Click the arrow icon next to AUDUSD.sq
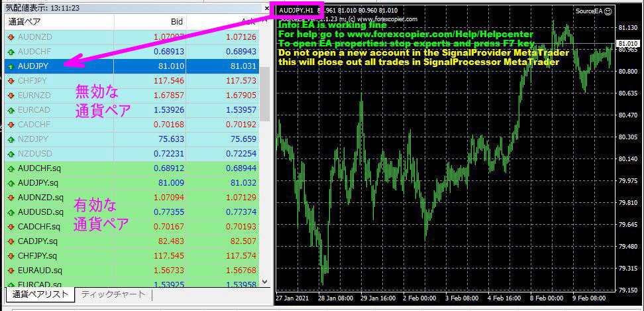Image resolution: width=644 pixels, height=311 pixels. pyautogui.click(x=11, y=212)
